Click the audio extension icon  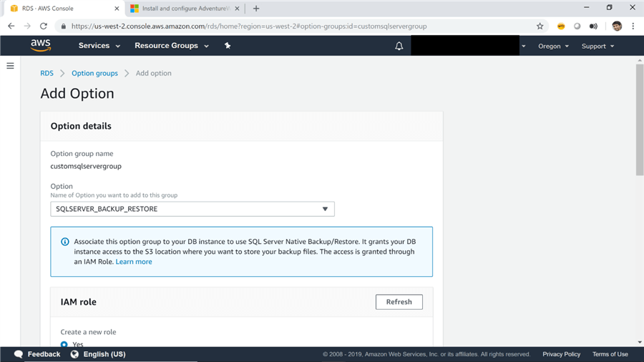[593, 26]
